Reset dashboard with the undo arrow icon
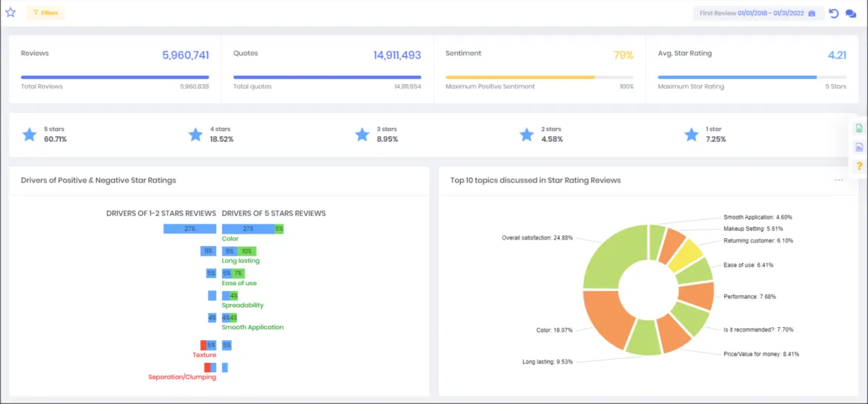 (x=834, y=13)
